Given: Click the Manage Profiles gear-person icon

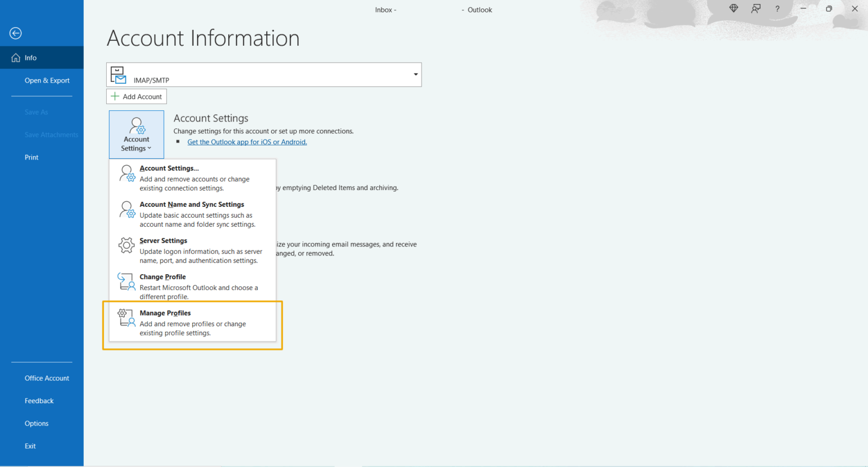Looking at the screenshot, I should click(125, 318).
